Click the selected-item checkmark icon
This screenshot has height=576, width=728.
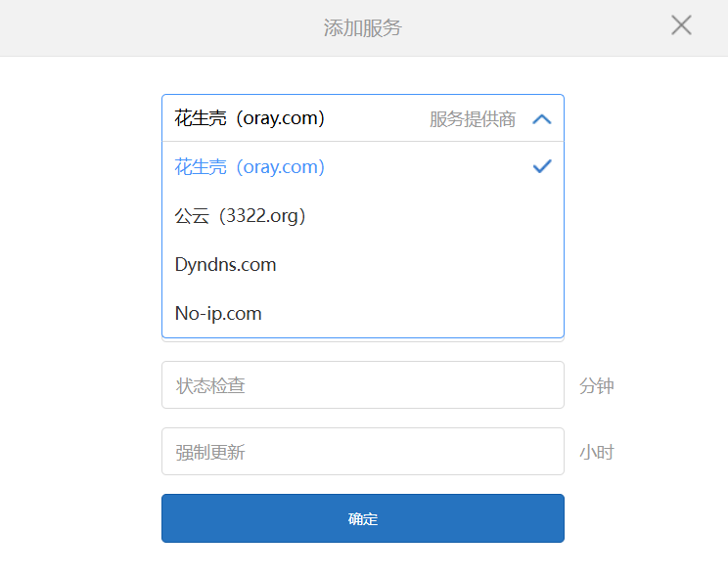coord(542,166)
